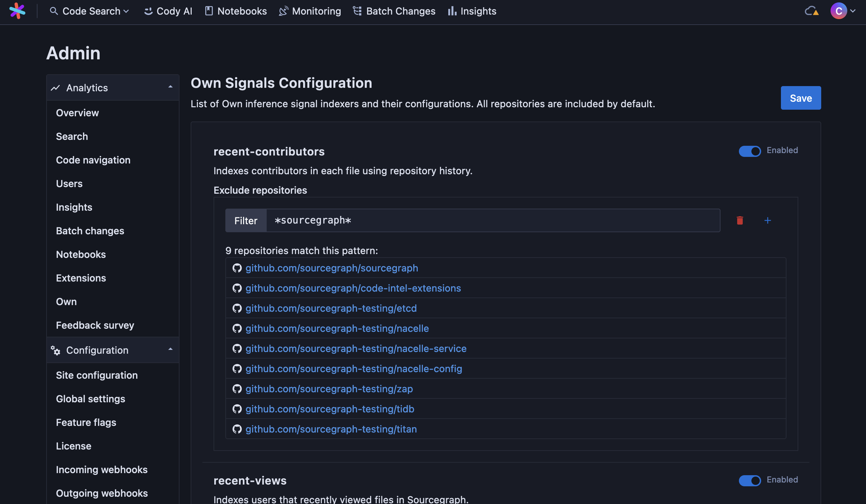The width and height of the screenshot is (866, 504).
Task: Delete the *sourcegraph* filter with trash icon
Action: click(x=740, y=220)
